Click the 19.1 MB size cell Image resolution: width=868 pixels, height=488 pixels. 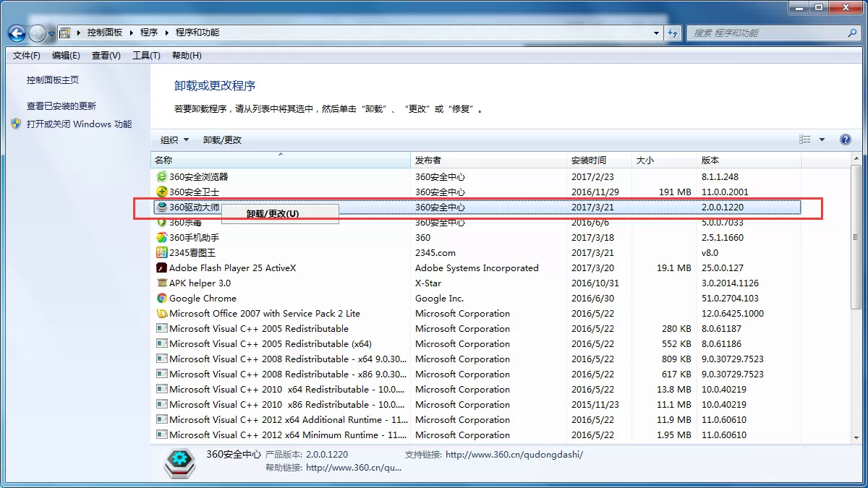tap(674, 267)
